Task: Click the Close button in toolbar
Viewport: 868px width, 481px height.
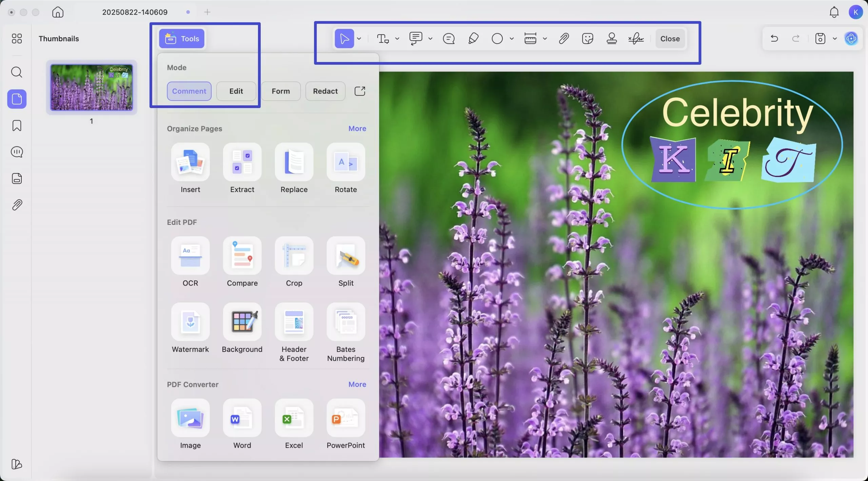Action: point(670,39)
